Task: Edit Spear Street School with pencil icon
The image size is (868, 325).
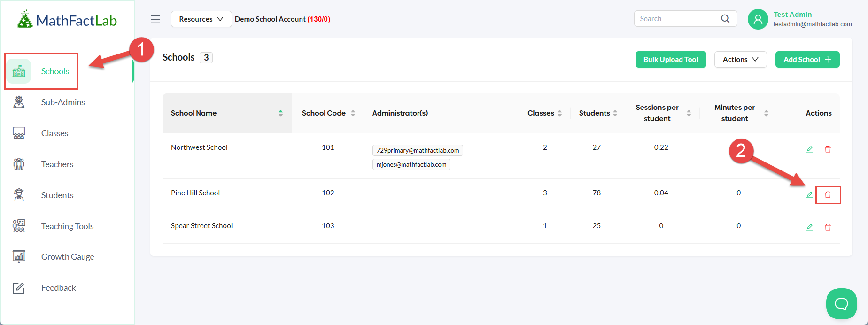Action: click(x=810, y=227)
